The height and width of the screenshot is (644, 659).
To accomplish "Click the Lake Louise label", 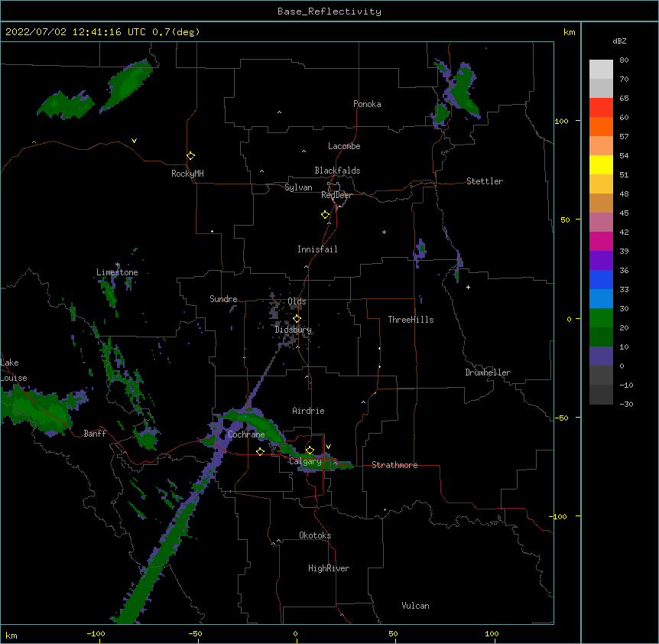I will [14, 370].
